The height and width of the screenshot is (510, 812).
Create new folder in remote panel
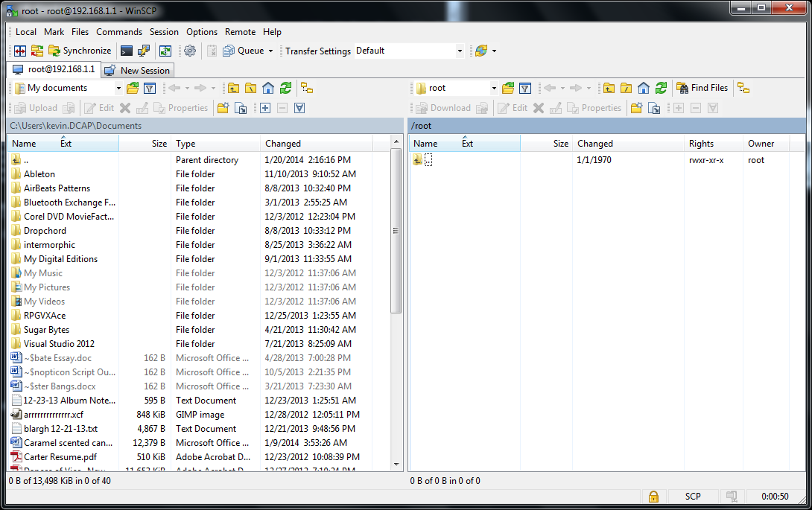point(636,108)
